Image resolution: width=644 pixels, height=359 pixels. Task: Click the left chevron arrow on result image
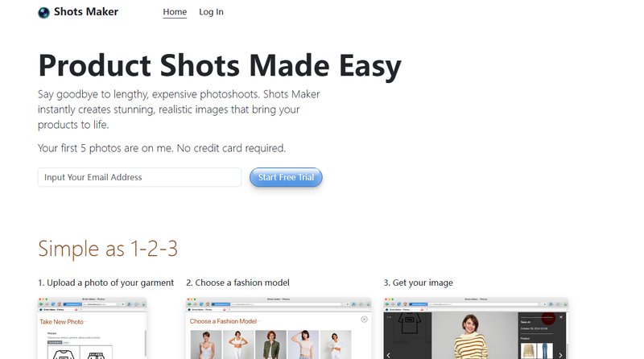[x=388, y=355]
